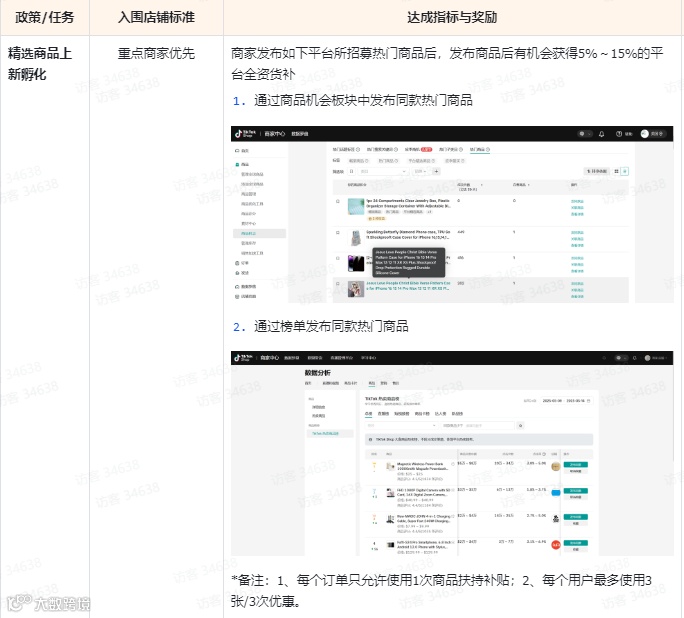
Task: Click creator avatar in Magnetic Wireless Power Bank row
Action: (555, 467)
